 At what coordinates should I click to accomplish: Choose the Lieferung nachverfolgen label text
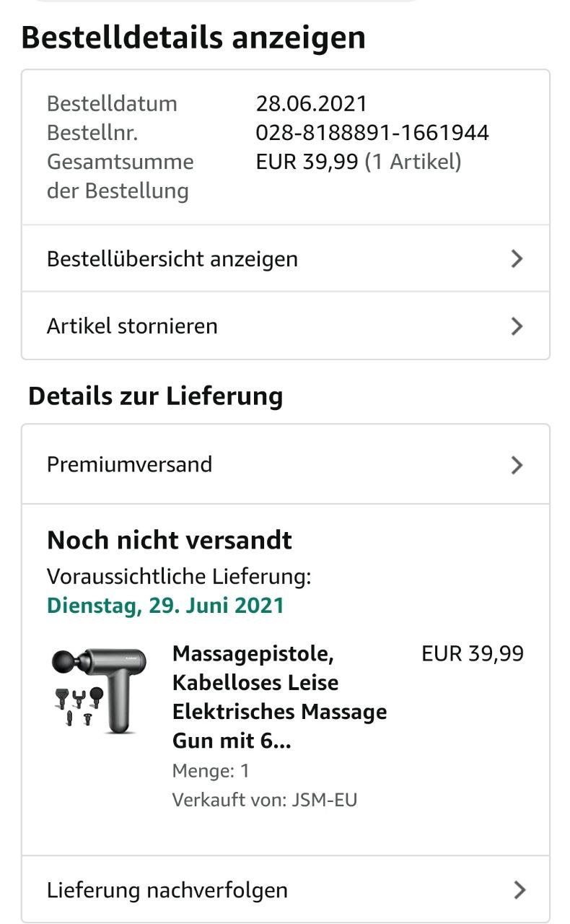coord(167,890)
